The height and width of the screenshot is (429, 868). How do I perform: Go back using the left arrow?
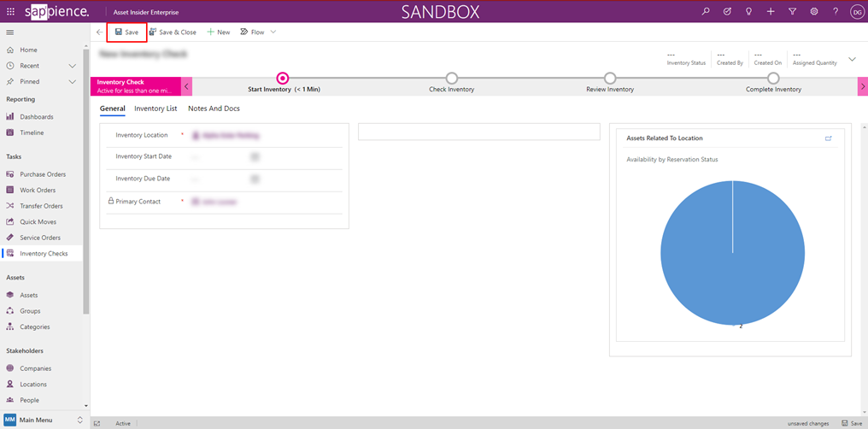click(x=99, y=32)
